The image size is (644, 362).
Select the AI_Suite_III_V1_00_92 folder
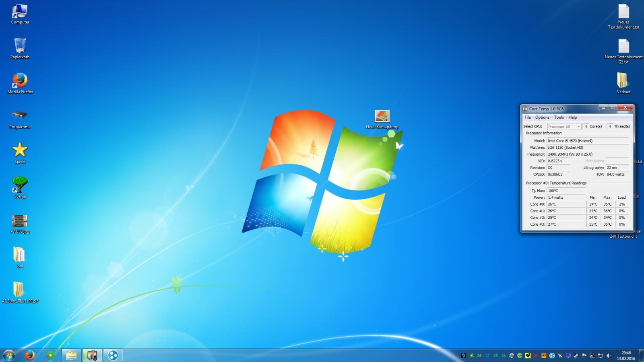click(x=20, y=293)
